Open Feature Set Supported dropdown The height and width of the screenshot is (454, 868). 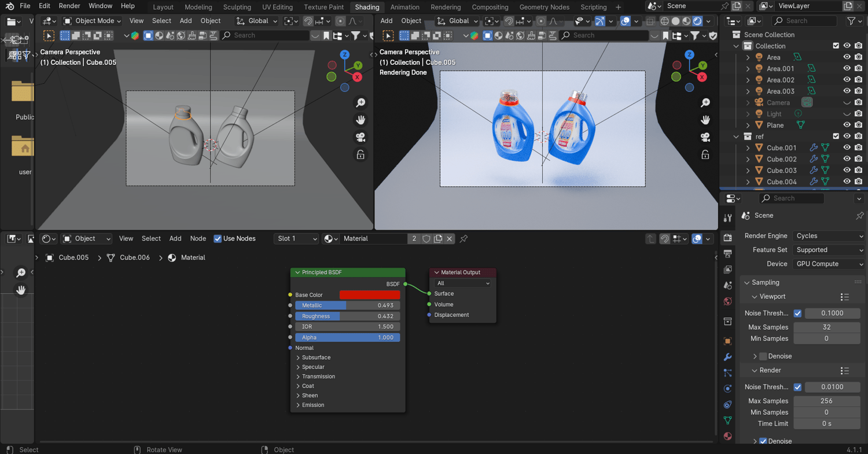click(x=829, y=250)
